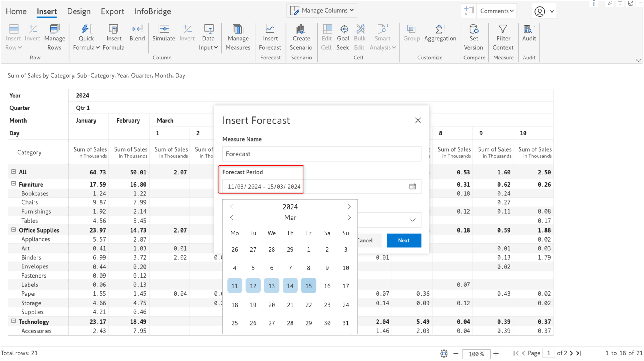Open the Manage Measures tool
Viewport: 644px width, 361px height.
238,37
